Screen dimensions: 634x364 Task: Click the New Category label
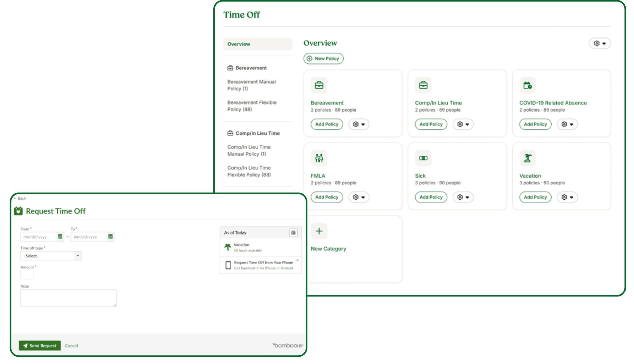(328, 249)
